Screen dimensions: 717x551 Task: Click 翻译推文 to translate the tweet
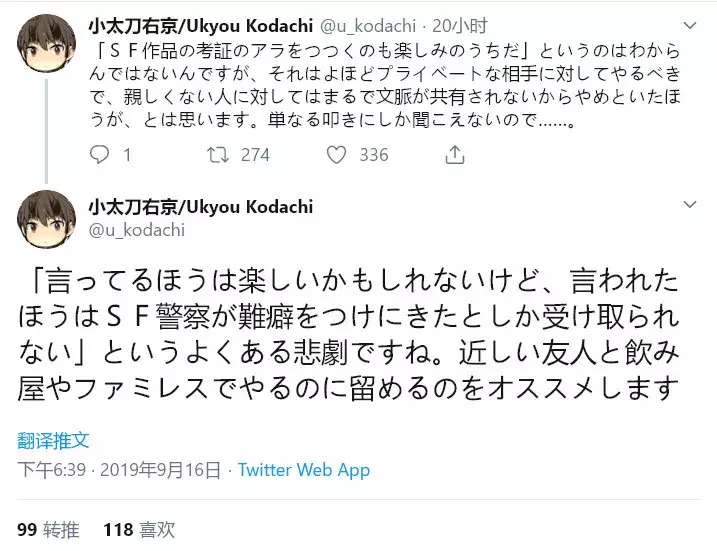(53, 440)
